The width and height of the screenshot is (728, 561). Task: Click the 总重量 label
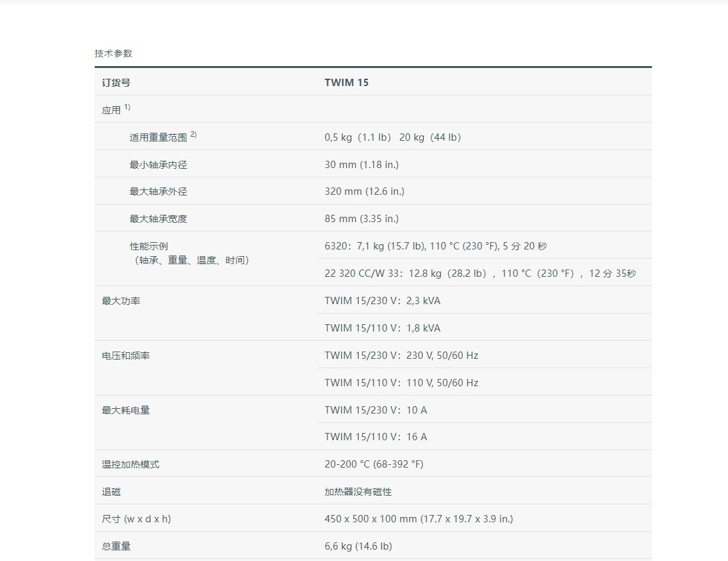(116, 546)
